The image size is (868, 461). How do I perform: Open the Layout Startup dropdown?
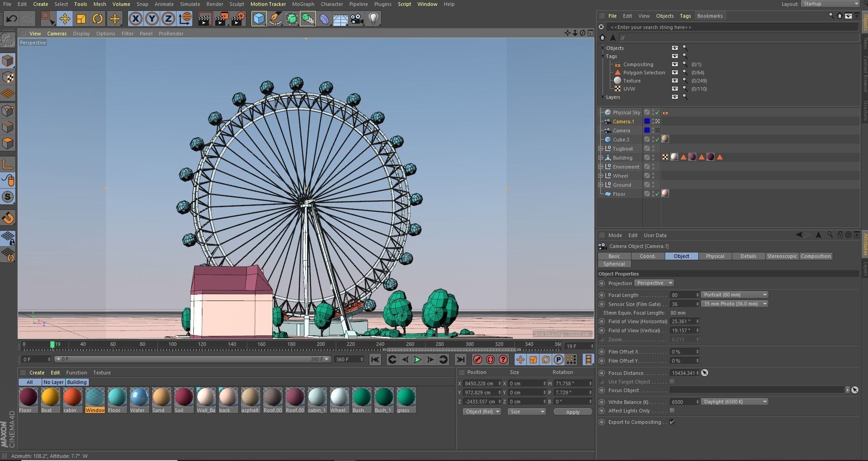pos(830,4)
